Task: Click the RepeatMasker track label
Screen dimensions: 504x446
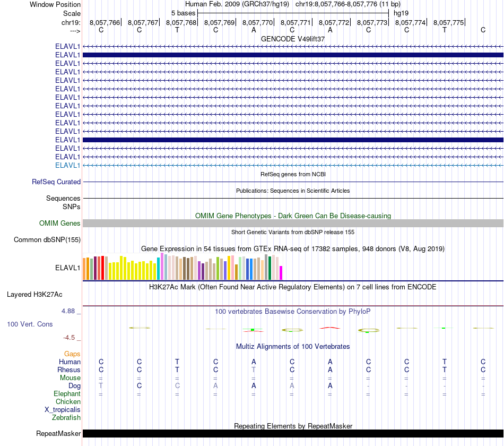Action: tap(58, 434)
